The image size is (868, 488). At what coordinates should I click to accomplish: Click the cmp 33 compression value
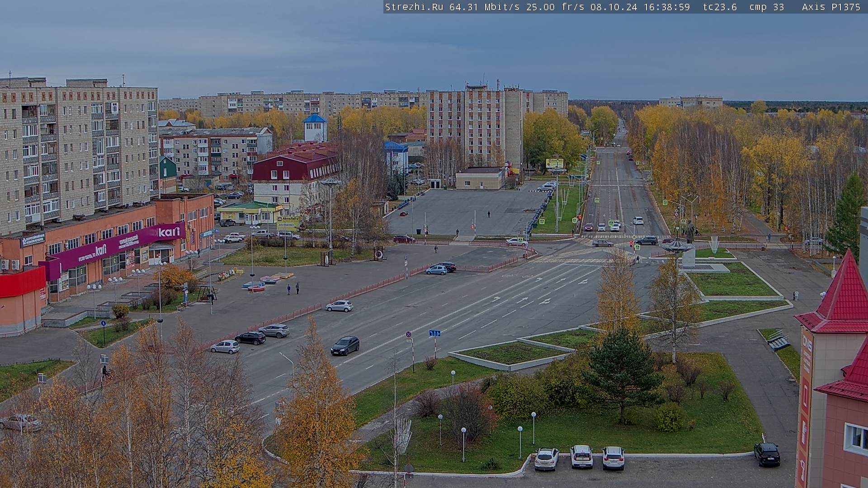766,7
